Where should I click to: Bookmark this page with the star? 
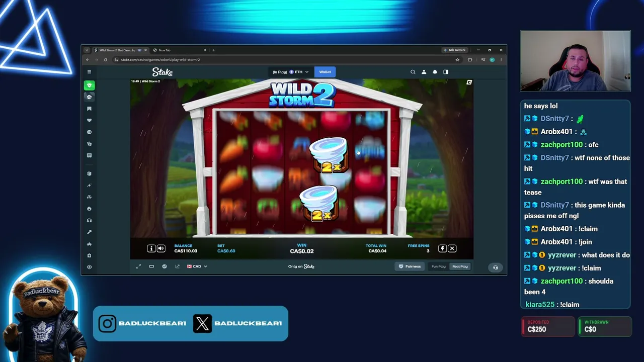tap(457, 60)
